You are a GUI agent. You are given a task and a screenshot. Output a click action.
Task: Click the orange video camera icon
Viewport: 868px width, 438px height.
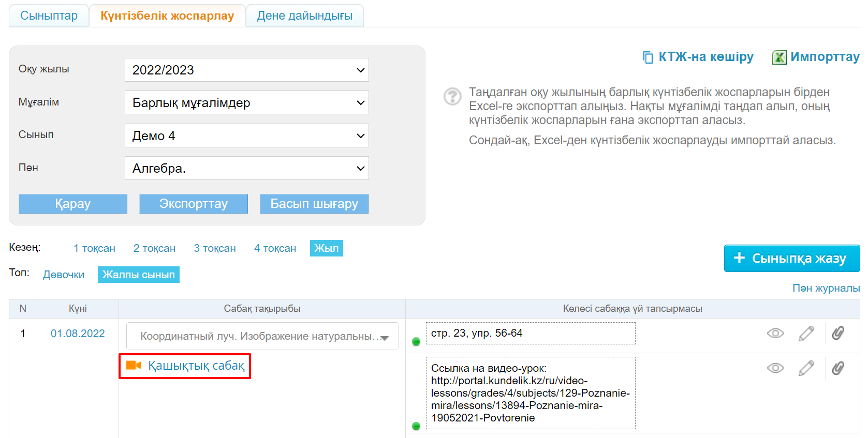tap(134, 366)
